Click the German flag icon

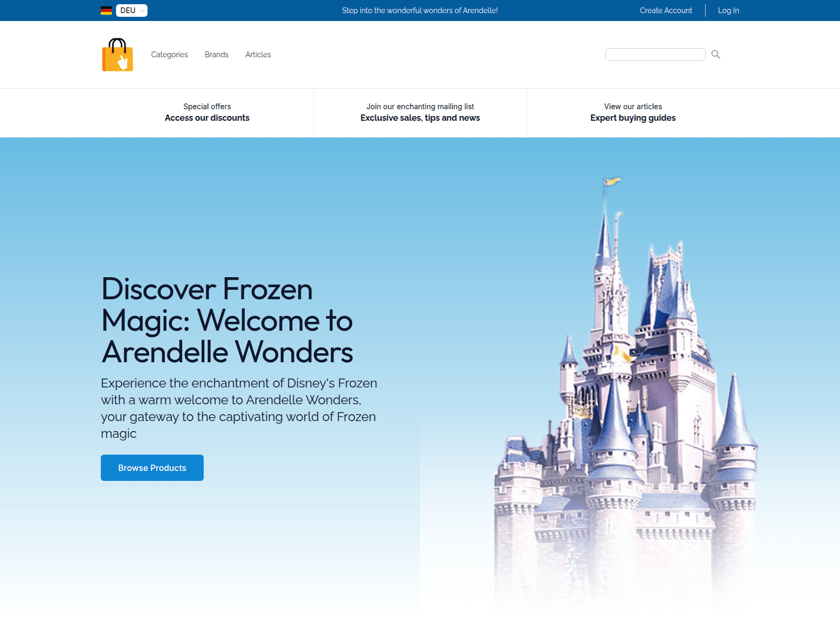[106, 10]
